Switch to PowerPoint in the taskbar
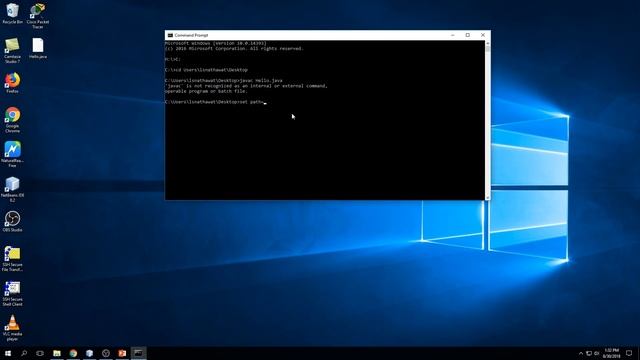 pyautogui.click(x=122, y=353)
